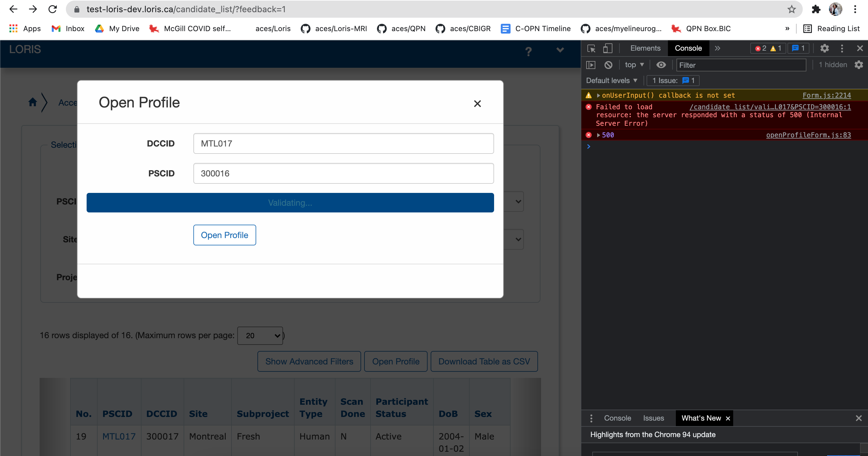
Task: Change rows per page with the 20 selector
Action: 260,336
